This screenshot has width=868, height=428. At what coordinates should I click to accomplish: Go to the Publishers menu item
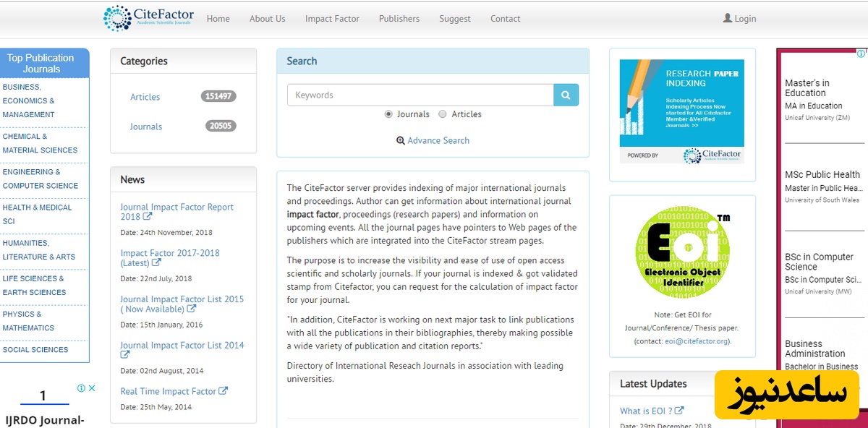click(x=399, y=19)
